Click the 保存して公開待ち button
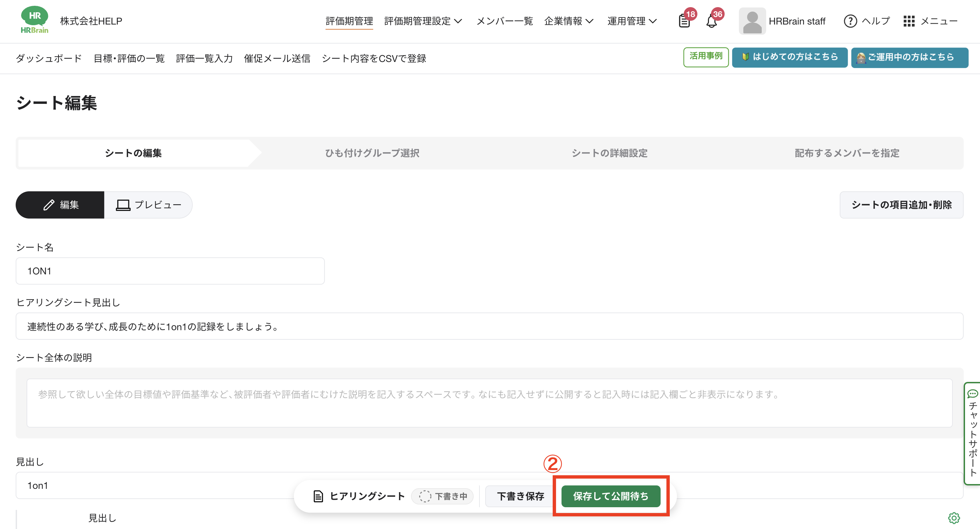This screenshot has width=980, height=529. pos(611,496)
